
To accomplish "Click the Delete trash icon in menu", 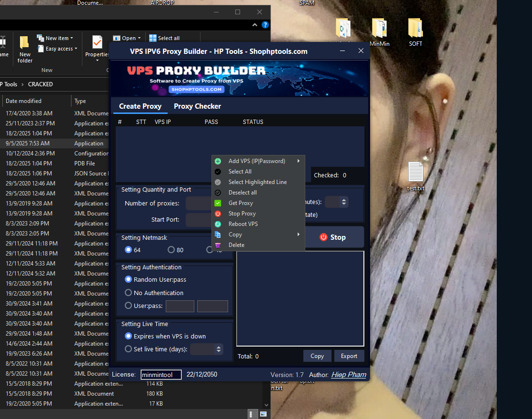I will (x=218, y=245).
